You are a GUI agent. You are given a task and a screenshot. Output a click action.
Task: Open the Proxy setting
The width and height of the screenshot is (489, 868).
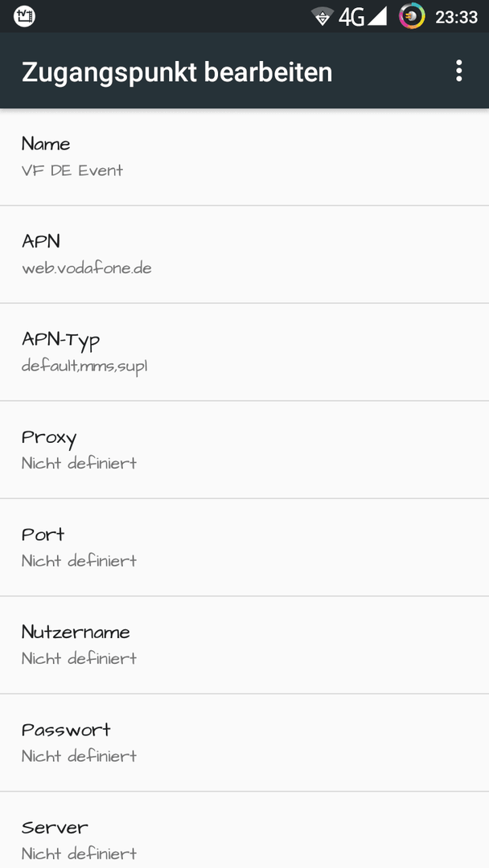click(244, 449)
